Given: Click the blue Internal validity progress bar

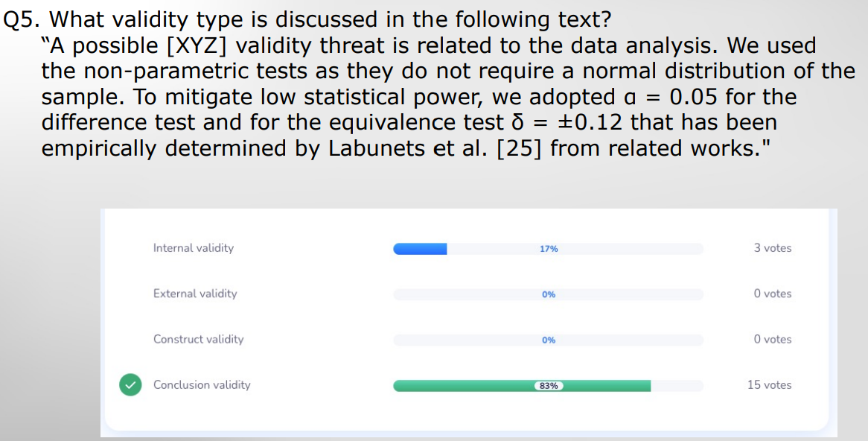Looking at the screenshot, I should point(420,249).
